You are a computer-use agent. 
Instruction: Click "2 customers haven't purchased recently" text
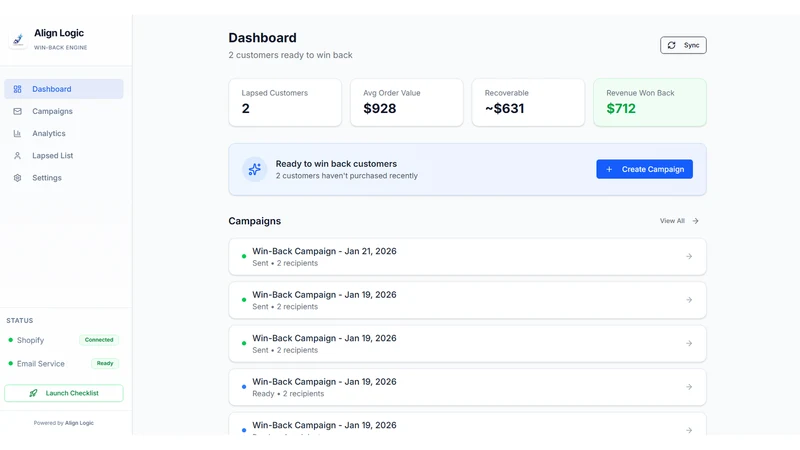coord(346,176)
